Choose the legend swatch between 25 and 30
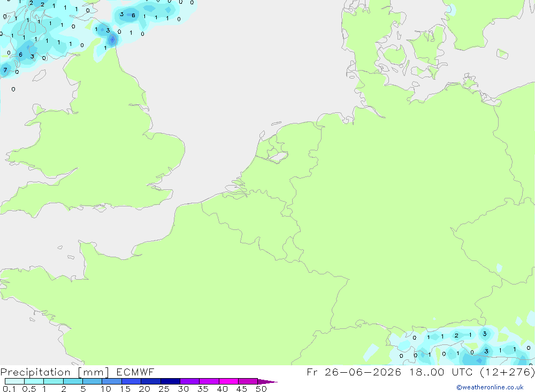The width and height of the screenshot is (535, 392). 170,381
